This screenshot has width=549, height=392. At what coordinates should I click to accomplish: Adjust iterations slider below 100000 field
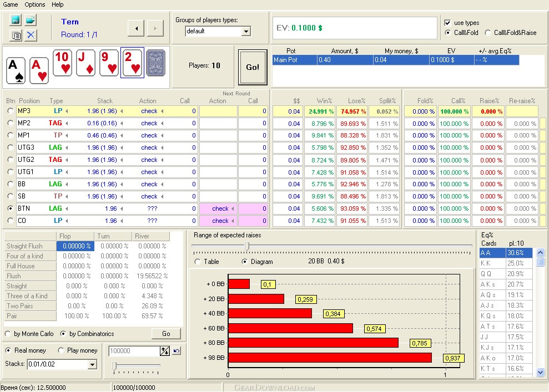[x=114, y=366]
